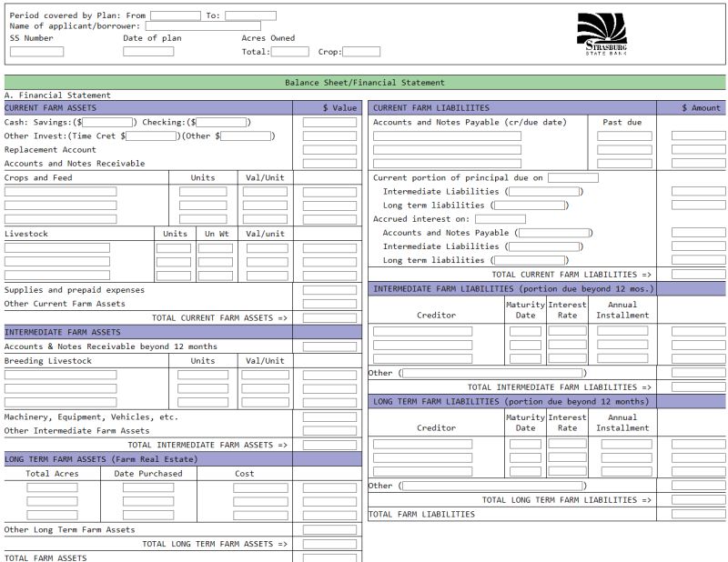The height and width of the screenshot is (562, 728).
Task: Click the Total Current Farm Assets field
Action: 329,318
